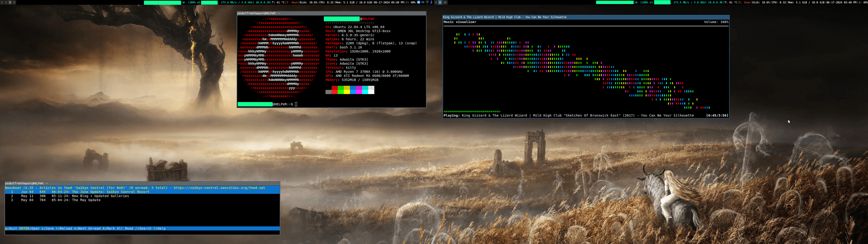868x244 pixels.
Task: Click the Shell: bash 5.1.16 line
Action: (343, 47)
